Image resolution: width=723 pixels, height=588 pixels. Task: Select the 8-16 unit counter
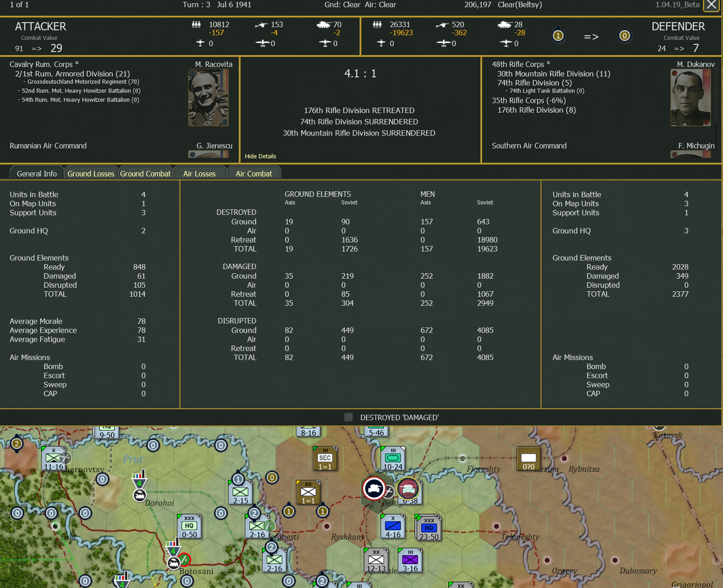(x=308, y=432)
